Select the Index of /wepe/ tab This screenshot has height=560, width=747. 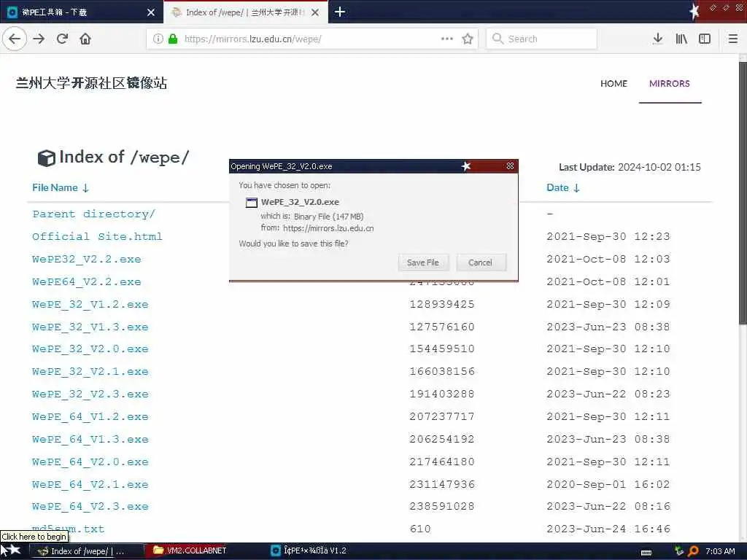[245, 12]
